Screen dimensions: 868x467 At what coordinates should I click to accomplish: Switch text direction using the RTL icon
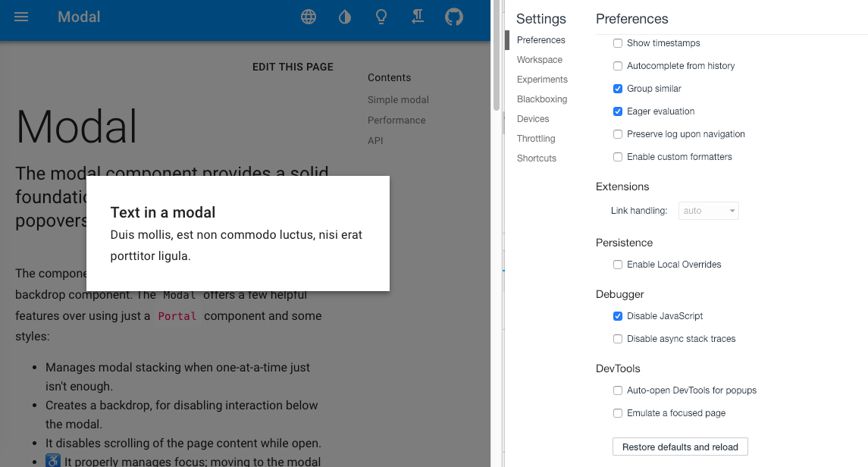418,16
